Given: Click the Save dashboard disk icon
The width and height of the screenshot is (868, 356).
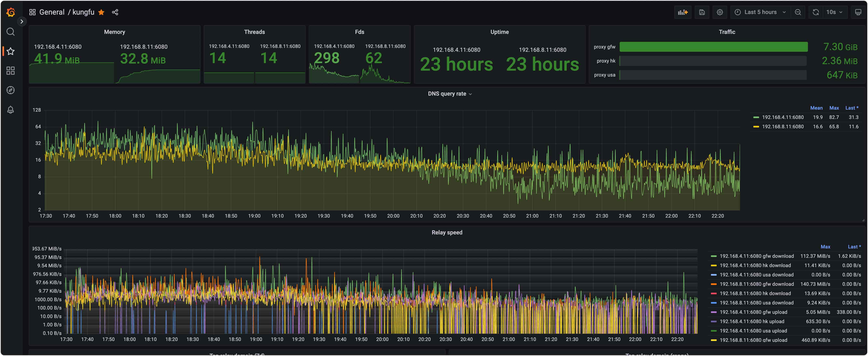Looking at the screenshot, I should pos(702,12).
